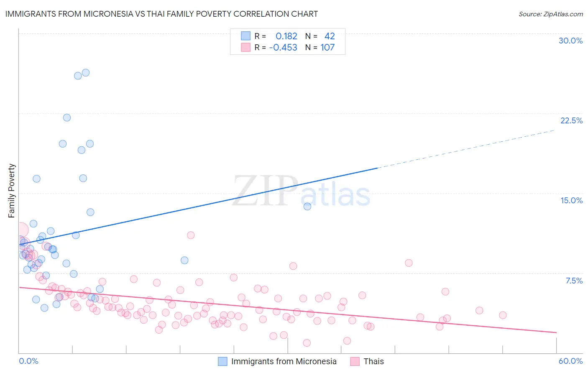Click the 30.0% y-axis label
Image resolution: width=588 pixels, height=373 pixels.
coord(570,41)
